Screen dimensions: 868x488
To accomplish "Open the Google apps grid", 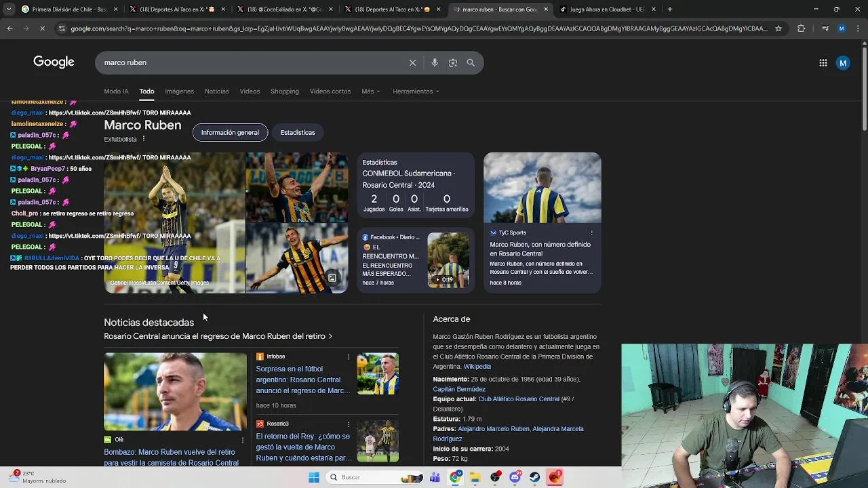I will tap(823, 63).
